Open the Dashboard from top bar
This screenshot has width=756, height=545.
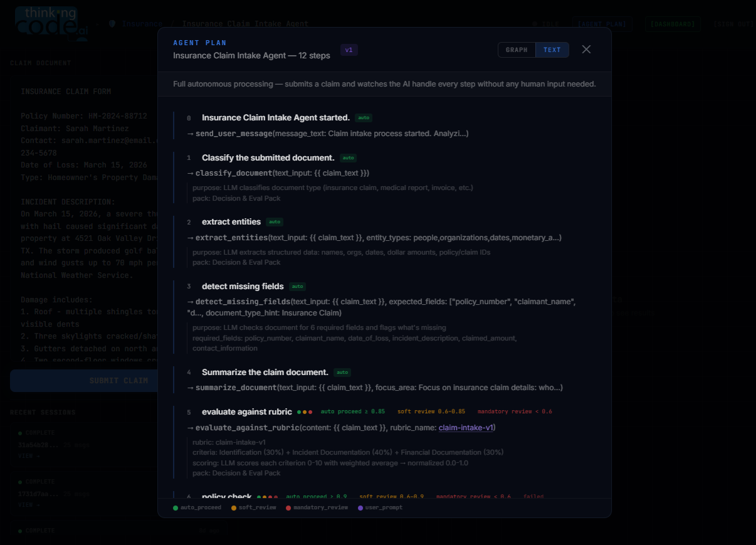pos(673,24)
